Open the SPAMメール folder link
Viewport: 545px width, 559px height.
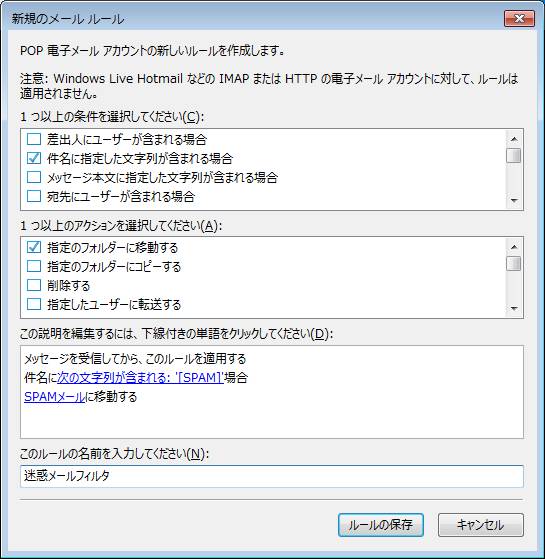click(x=55, y=397)
